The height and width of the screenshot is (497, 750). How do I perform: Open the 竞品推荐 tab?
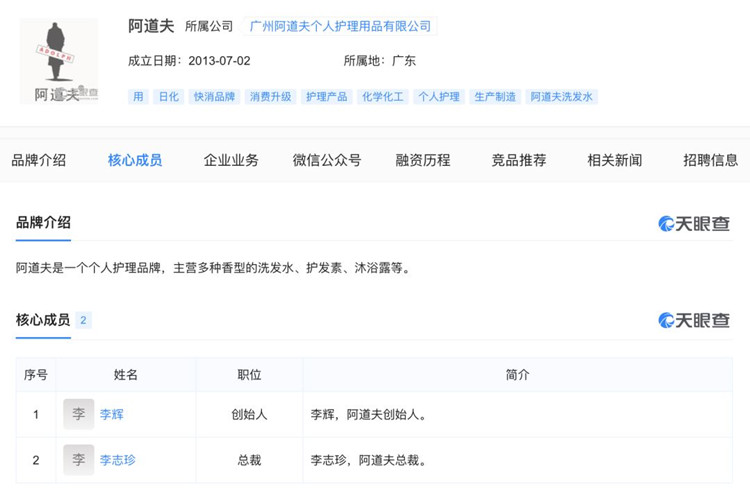coord(519,160)
